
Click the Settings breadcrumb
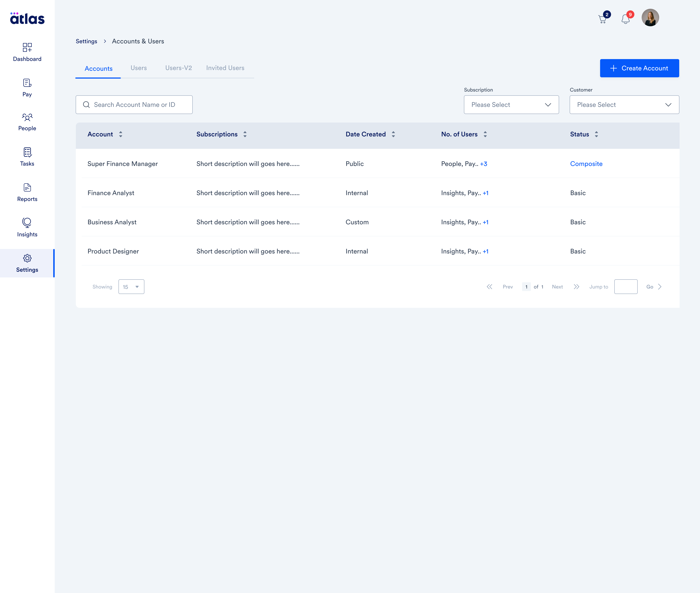coord(86,41)
